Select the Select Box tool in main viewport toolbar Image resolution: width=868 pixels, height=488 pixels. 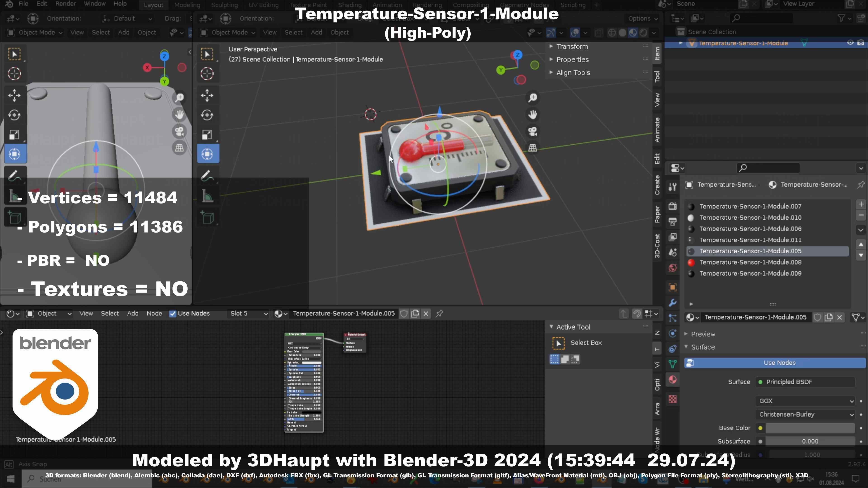pos(207,54)
